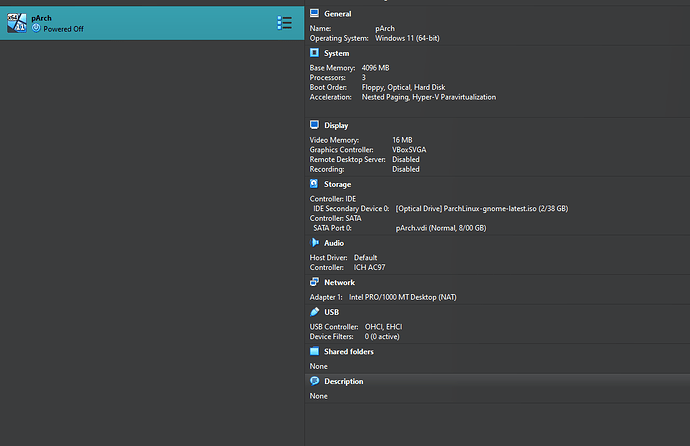Click the ICH AC97 audio controller value

pyautogui.click(x=369, y=267)
